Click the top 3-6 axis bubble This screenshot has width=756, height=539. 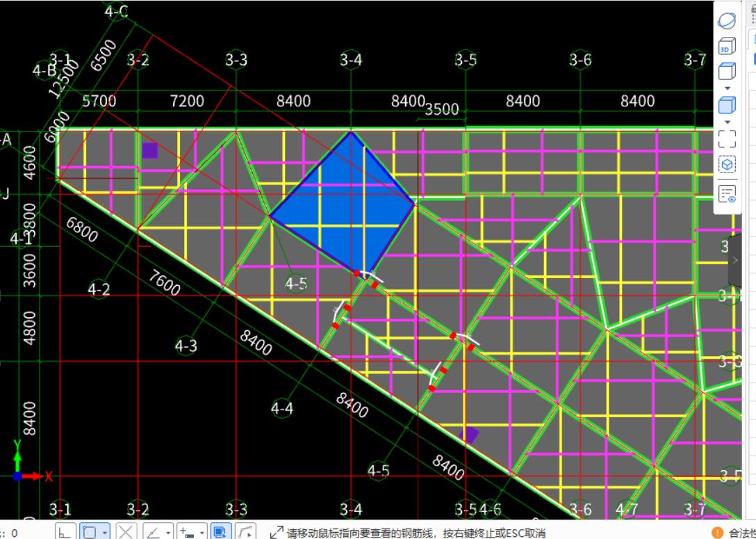click(580, 59)
